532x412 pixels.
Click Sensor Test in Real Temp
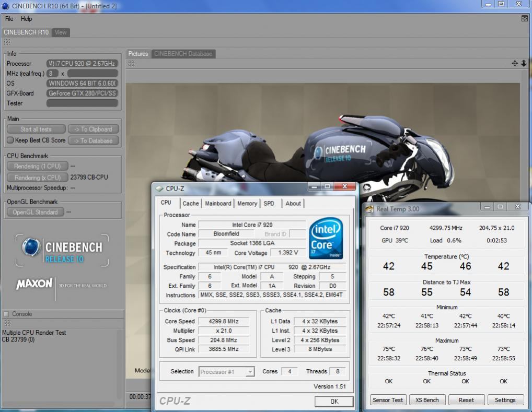click(x=388, y=400)
